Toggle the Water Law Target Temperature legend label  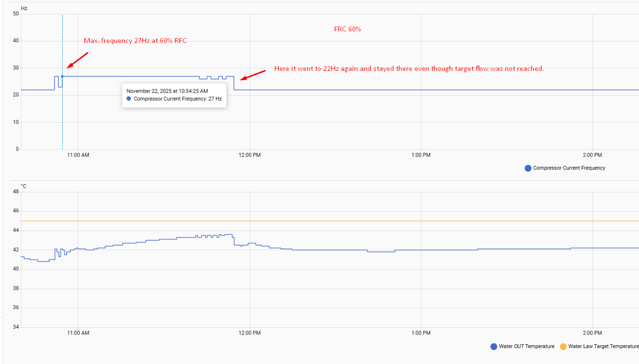click(603, 346)
